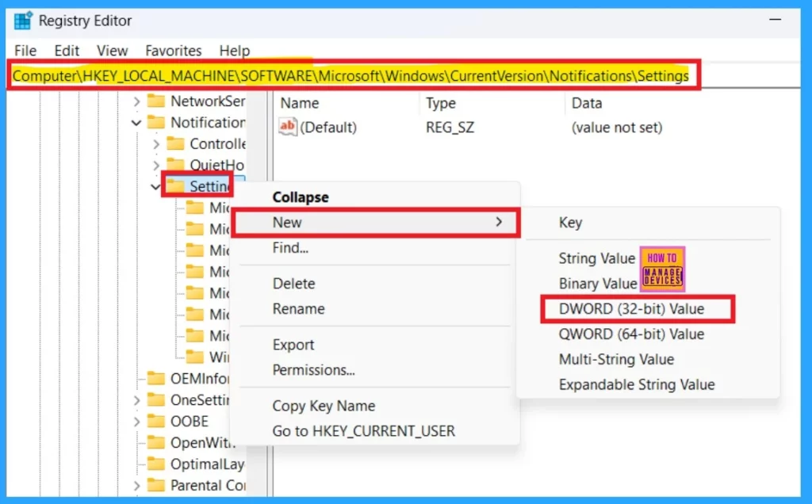
Task: Select the Wi subkey folder icon
Action: click(195, 357)
